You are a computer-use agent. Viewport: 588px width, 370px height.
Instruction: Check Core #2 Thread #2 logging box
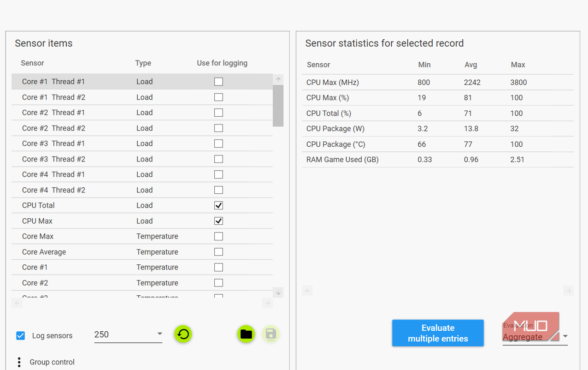[218, 128]
